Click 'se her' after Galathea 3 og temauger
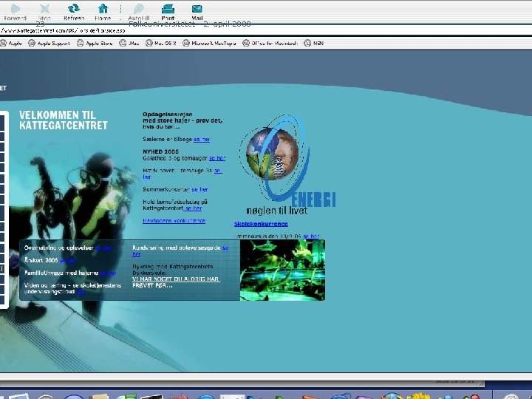 pyautogui.click(x=217, y=158)
